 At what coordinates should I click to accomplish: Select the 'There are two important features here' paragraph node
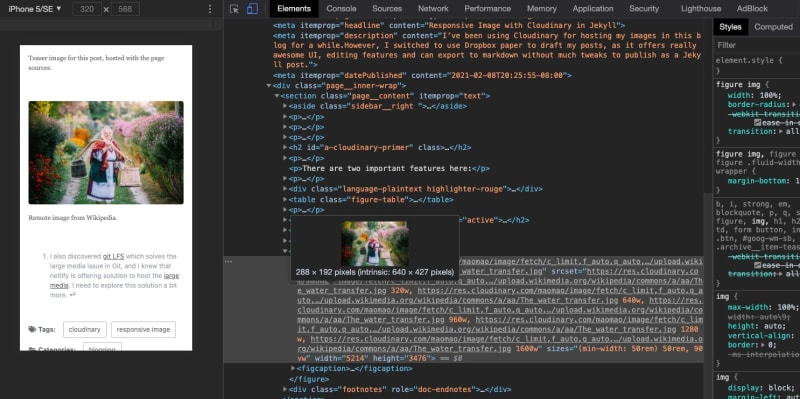(389, 168)
